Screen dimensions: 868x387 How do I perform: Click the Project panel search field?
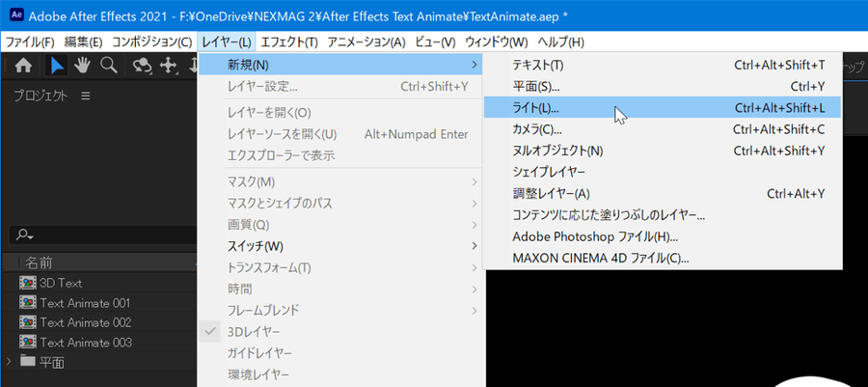(103, 235)
